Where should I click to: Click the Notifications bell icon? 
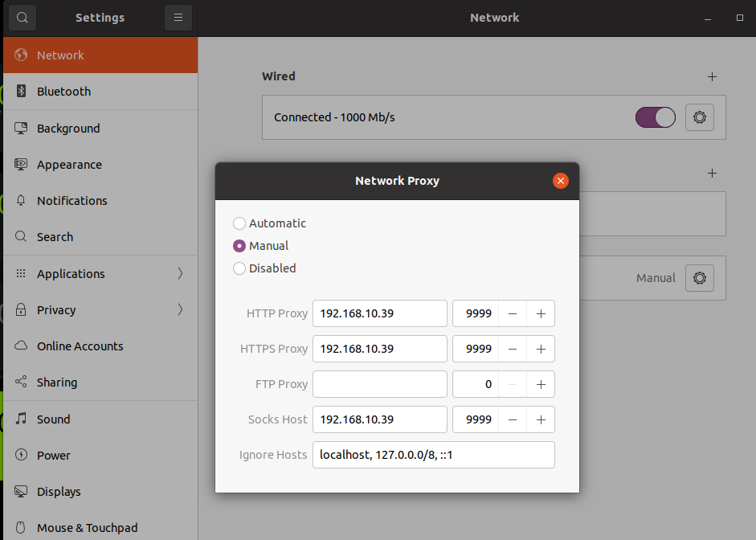coord(21,201)
